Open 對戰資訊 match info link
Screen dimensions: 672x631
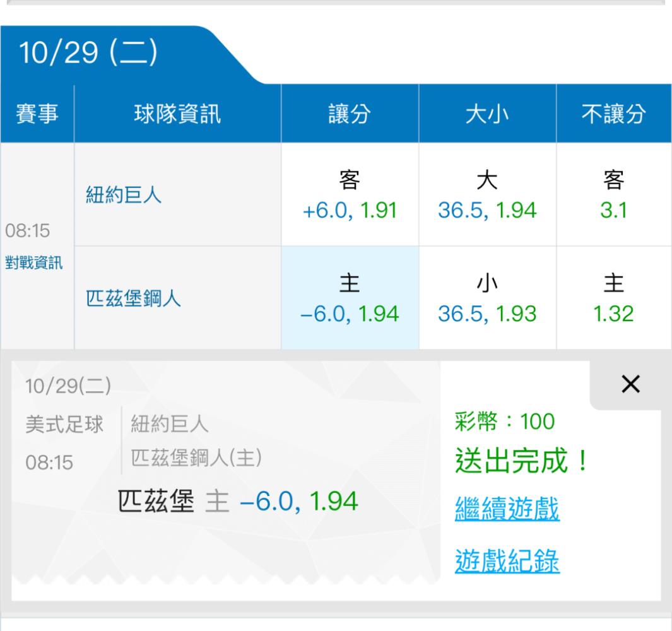click(x=34, y=262)
